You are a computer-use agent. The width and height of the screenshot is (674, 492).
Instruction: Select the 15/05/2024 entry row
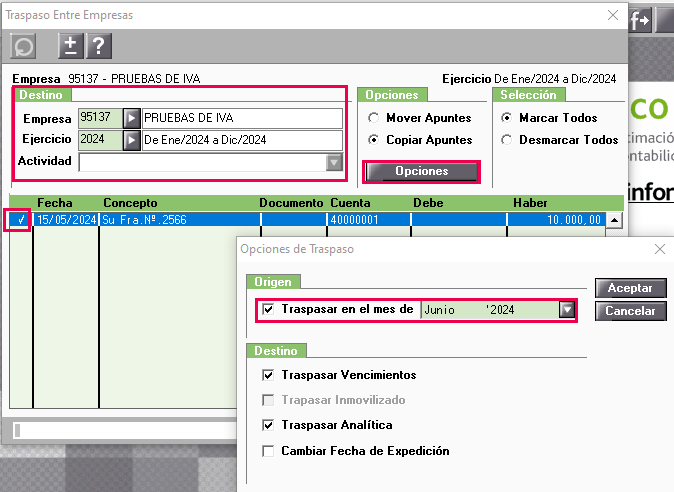tap(300, 220)
